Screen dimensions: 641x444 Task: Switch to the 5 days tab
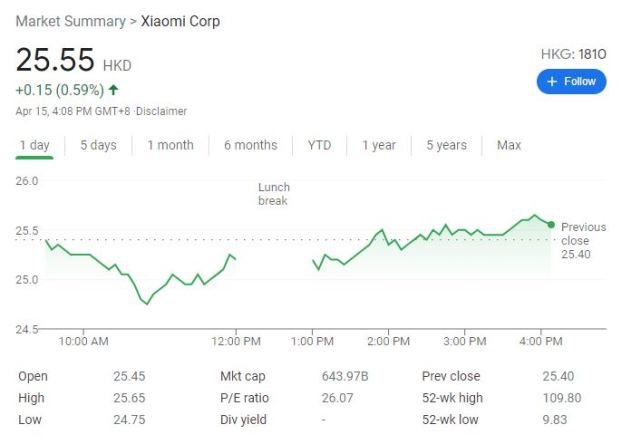[98, 145]
